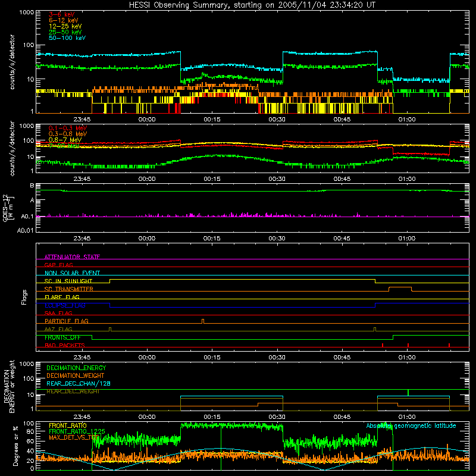Select the 'SC_IN_SUNLIGHT' flag label
The image size is (476, 476).
68,281
